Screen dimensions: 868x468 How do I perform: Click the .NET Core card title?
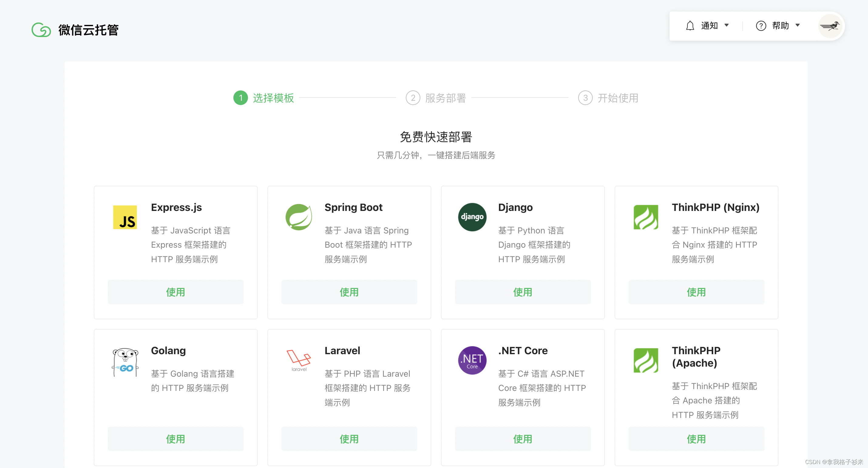click(x=523, y=351)
